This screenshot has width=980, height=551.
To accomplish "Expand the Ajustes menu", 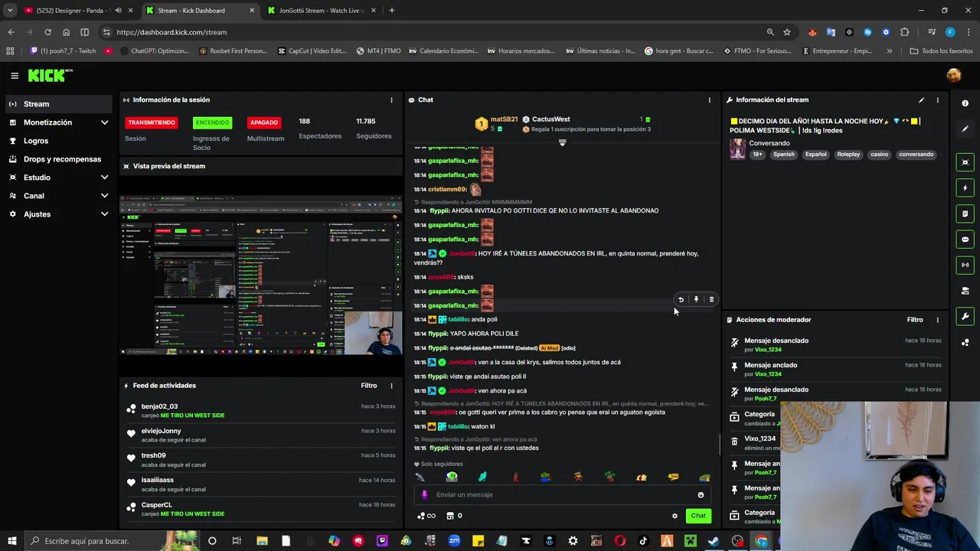I will tap(59, 214).
